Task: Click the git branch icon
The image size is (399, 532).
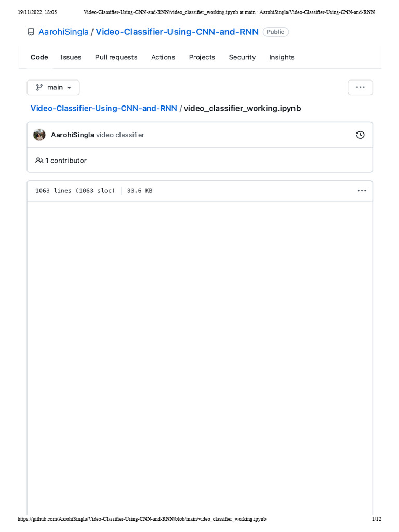Action: tap(39, 87)
